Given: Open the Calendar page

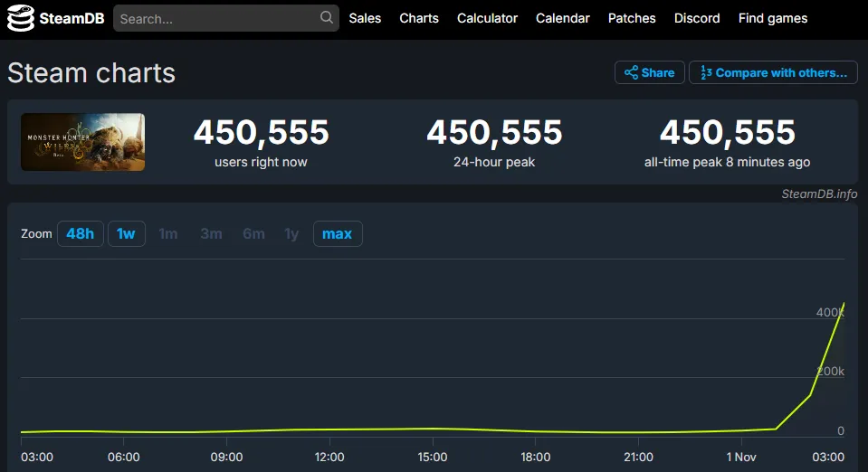Looking at the screenshot, I should [x=562, y=18].
